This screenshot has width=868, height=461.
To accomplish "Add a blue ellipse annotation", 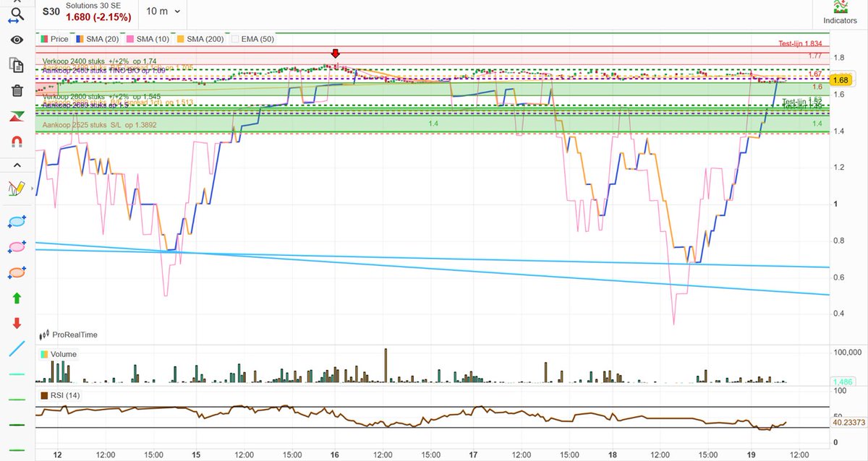I will [17, 222].
